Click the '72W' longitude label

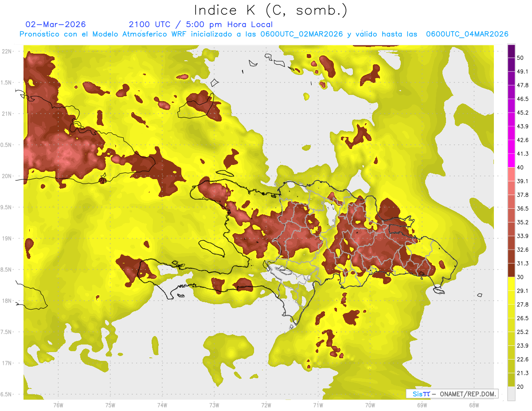click(266, 405)
